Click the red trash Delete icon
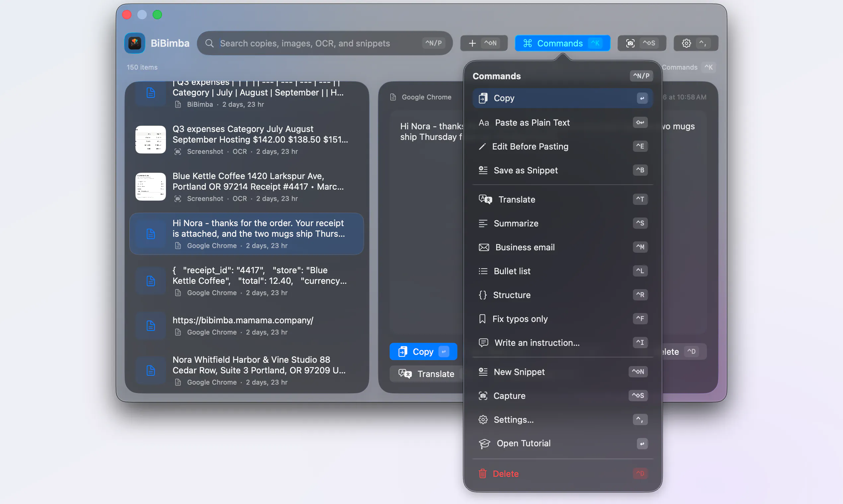The height and width of the screenshot is (504, 843). (x=483, y=473)
